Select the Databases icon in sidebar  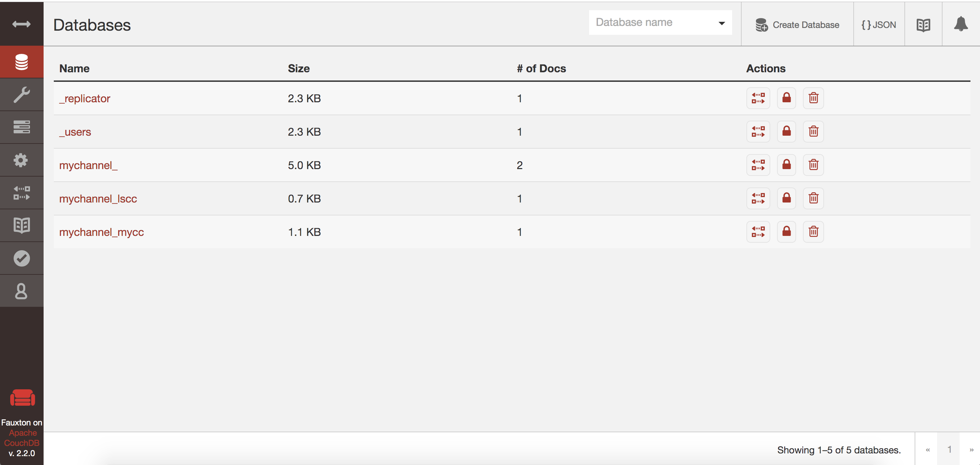click(21, 62)
